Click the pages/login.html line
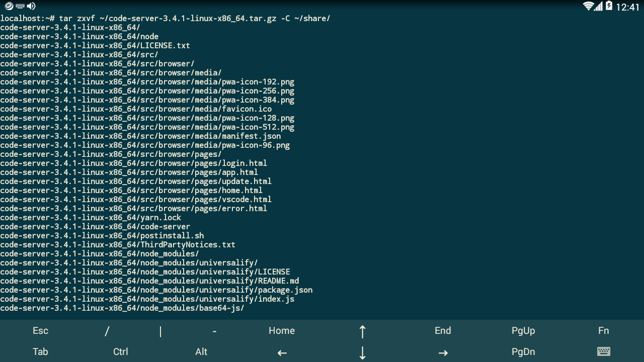 coord(133,163)
